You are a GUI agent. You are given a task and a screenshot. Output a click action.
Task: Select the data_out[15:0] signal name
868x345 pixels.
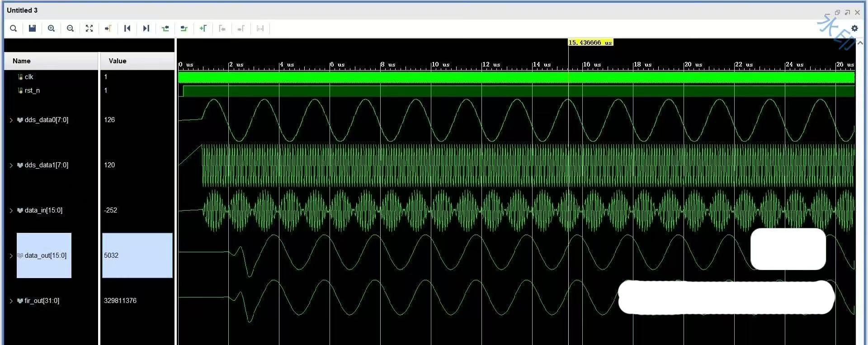point(46,255)
